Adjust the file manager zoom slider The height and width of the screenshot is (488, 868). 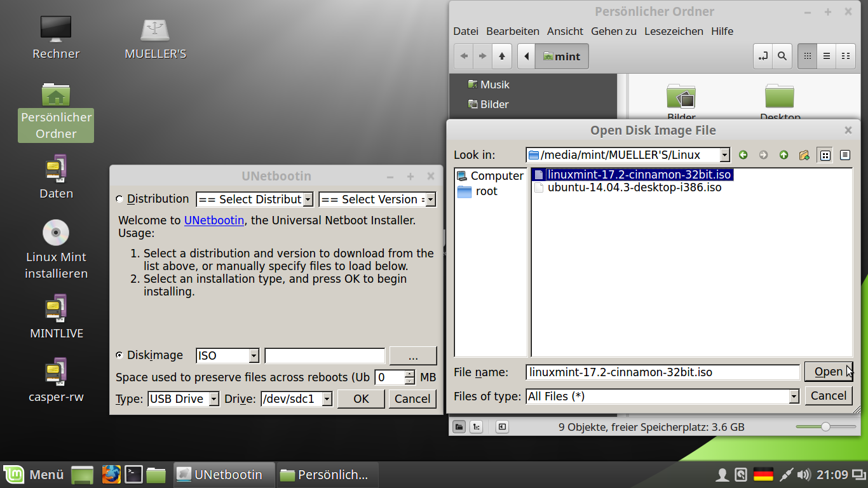[x=825, y=427]
